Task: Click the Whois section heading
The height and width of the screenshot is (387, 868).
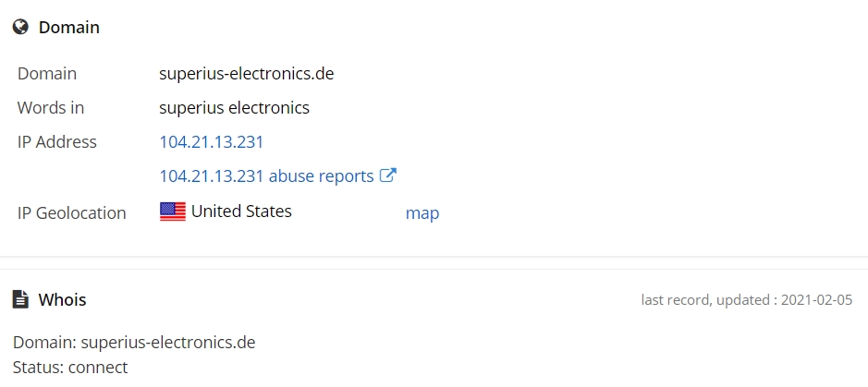Action: [x=62, y=299]
